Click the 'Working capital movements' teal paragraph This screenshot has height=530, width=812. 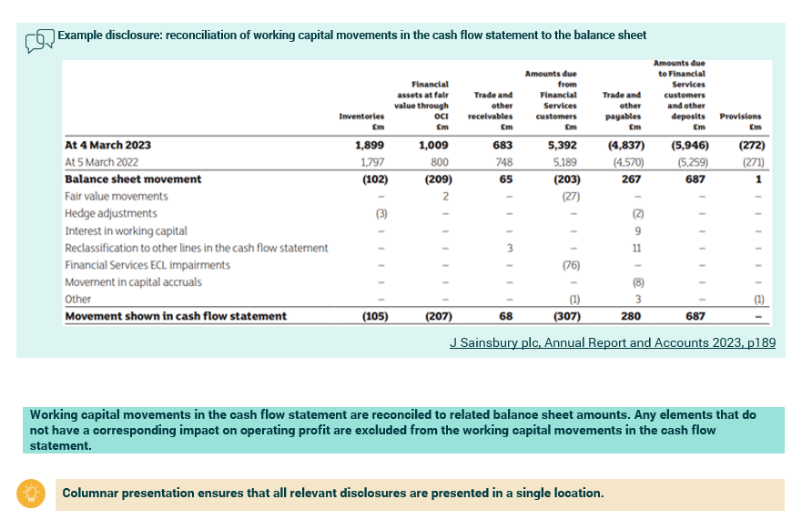pos(403,430)
